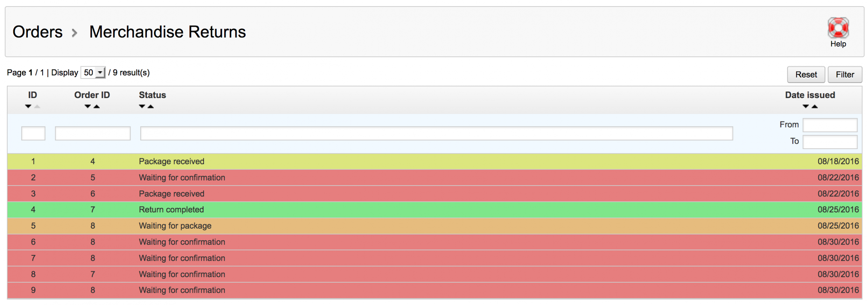The image size is (868, 305).
Task: Click the From date field
Action: click(830, 125)
